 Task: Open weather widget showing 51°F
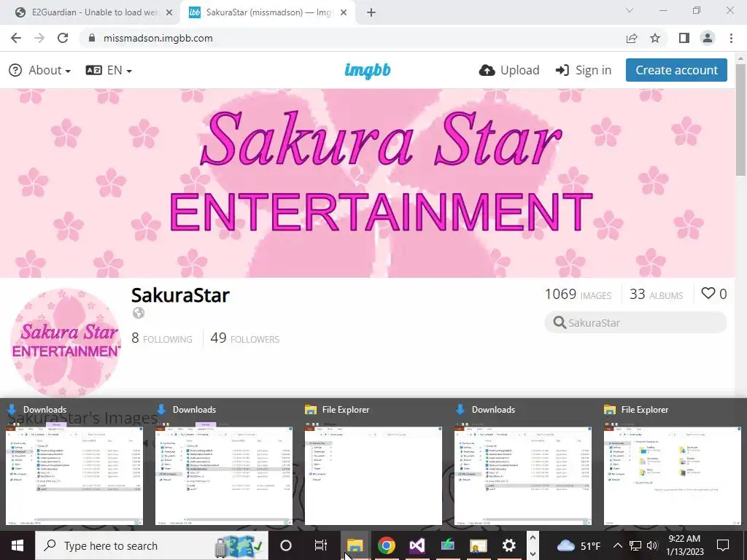[578, 545]
